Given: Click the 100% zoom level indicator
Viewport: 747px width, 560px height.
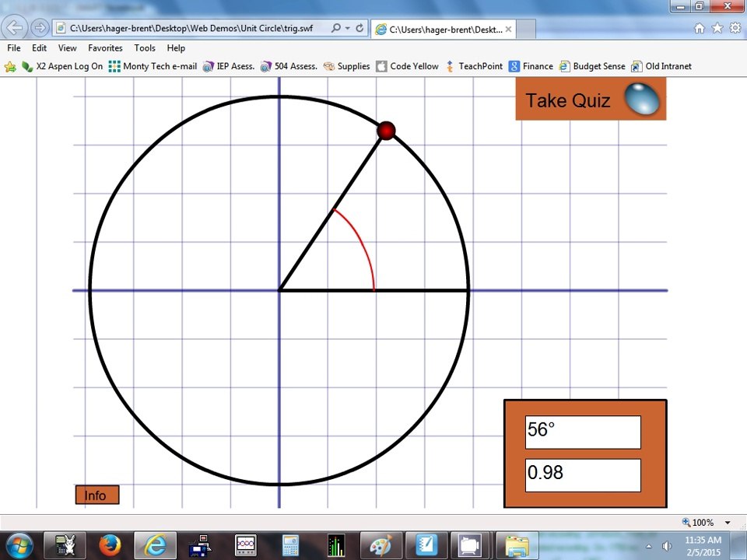Looking at the screenshot, I should (x=698, y=523).
